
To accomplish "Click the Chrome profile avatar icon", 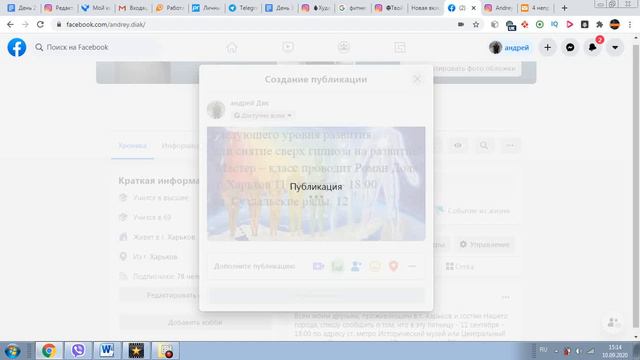I will (x=615, y=24).
